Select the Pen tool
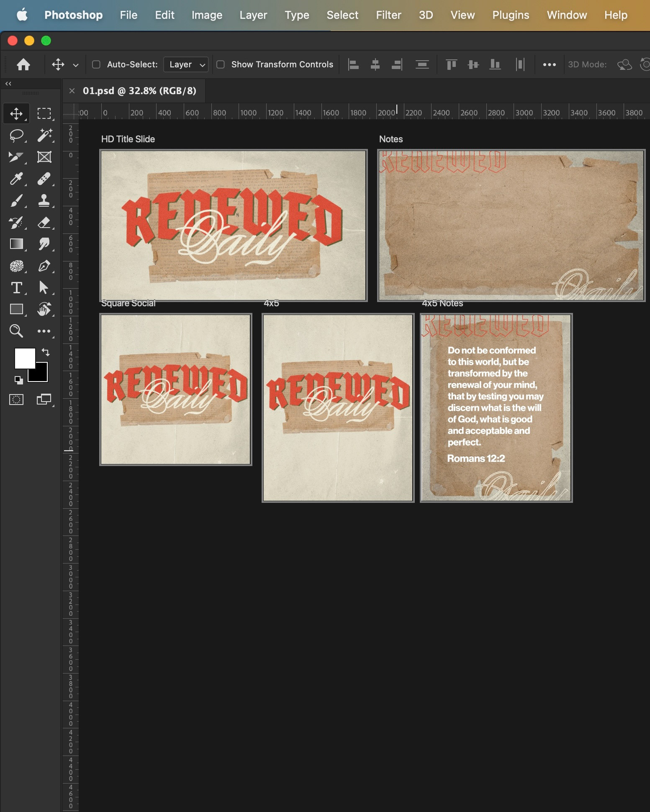Screen dimensions: 650x812 44,266
